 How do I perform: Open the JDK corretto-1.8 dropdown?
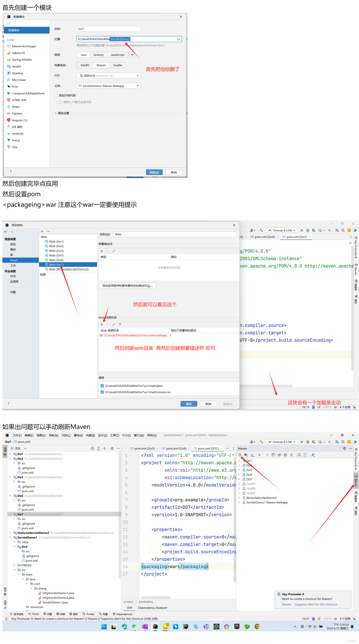108,75
